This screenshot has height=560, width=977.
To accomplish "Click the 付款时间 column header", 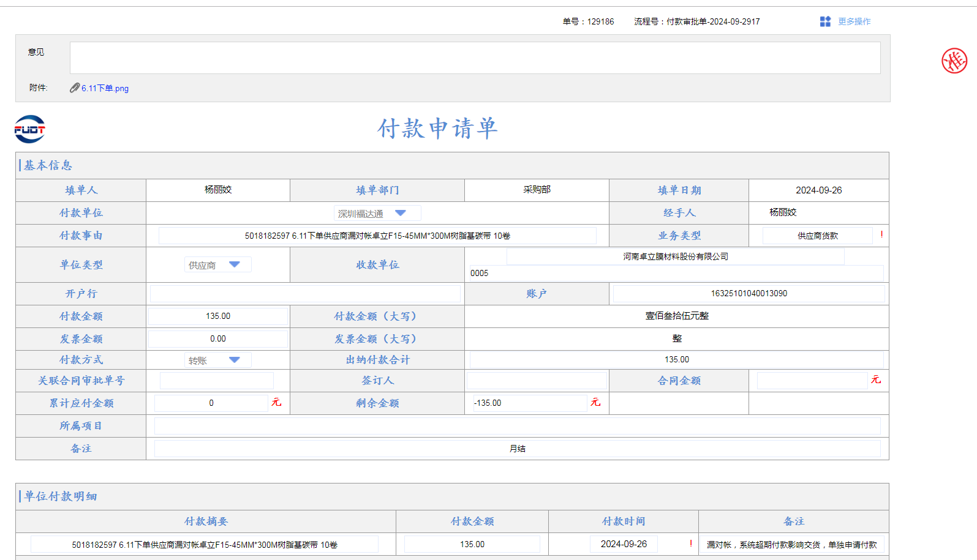I will pyautogui.click(x=624, y=521).
